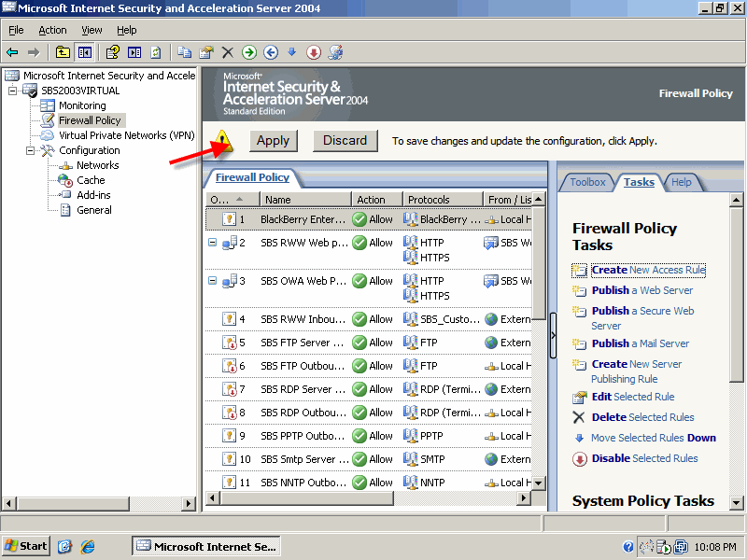Open the File menu
Image resolution: width=747 pixels, height=560 pixels.
pyautogui.click(x=16, y=30)
